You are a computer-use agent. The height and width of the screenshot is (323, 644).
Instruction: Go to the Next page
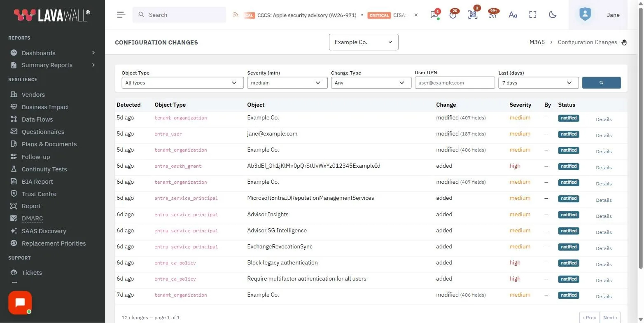click(x=610, y=318)
